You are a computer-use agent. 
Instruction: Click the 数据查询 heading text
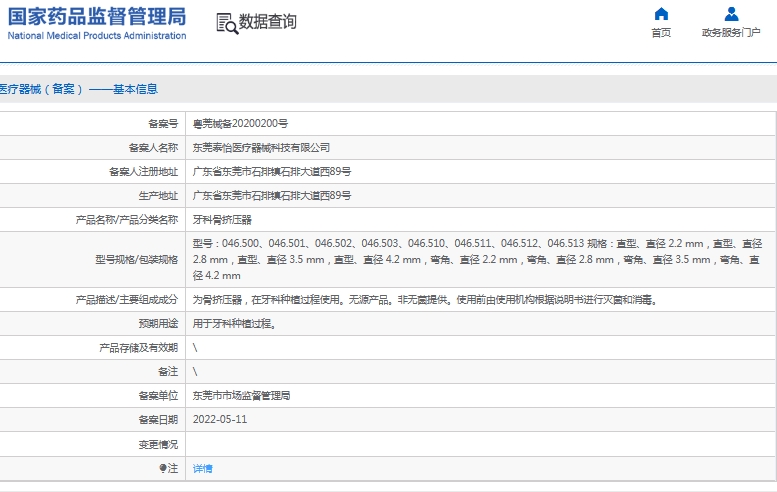click(x=268, y=22)
